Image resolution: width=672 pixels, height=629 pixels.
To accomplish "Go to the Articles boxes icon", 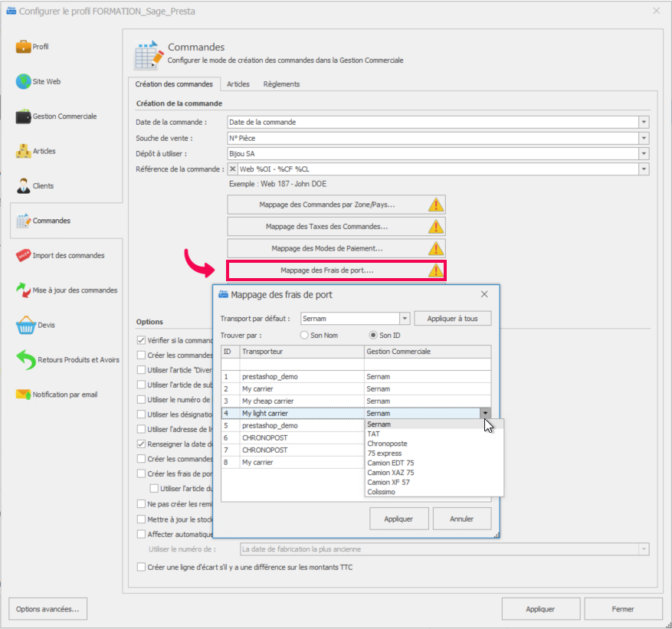I will pyautogui.click(x=23, y=151).
